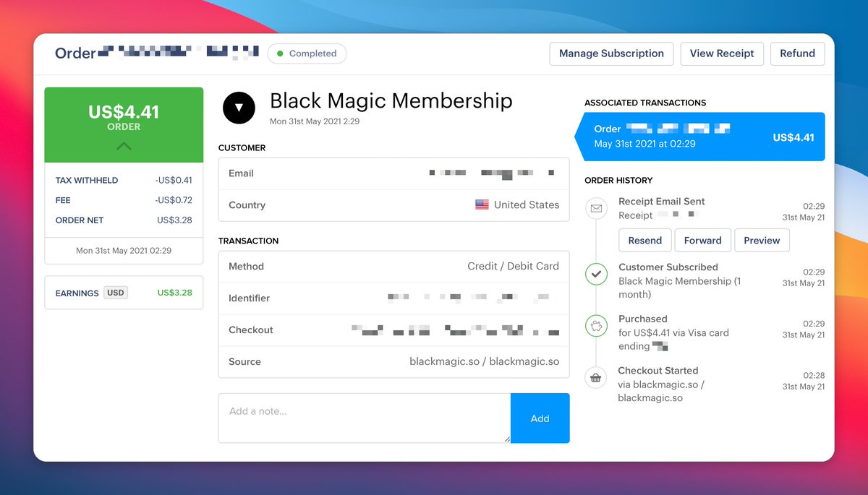The width and height of the screenshot is (868, 495).
Task: Click the date Mon 31st May 2021 02:29 in the summary card
Action: pos(124,251)
